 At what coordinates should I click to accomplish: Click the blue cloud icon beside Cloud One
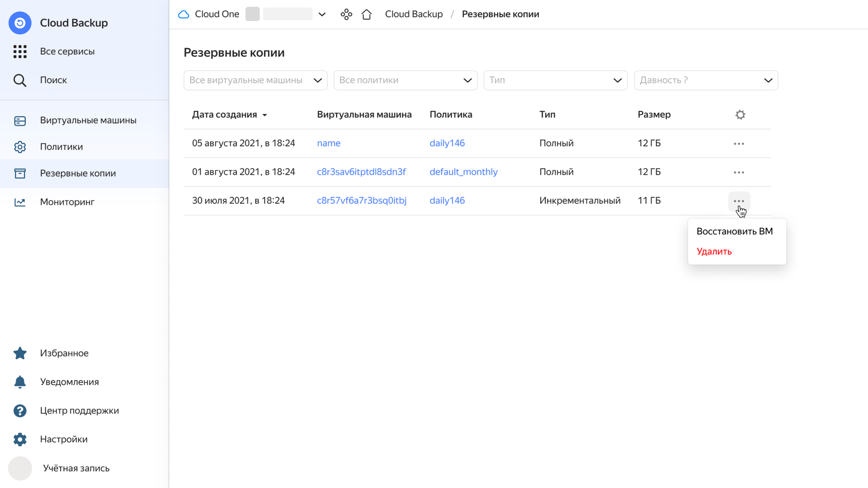(183, 14)
